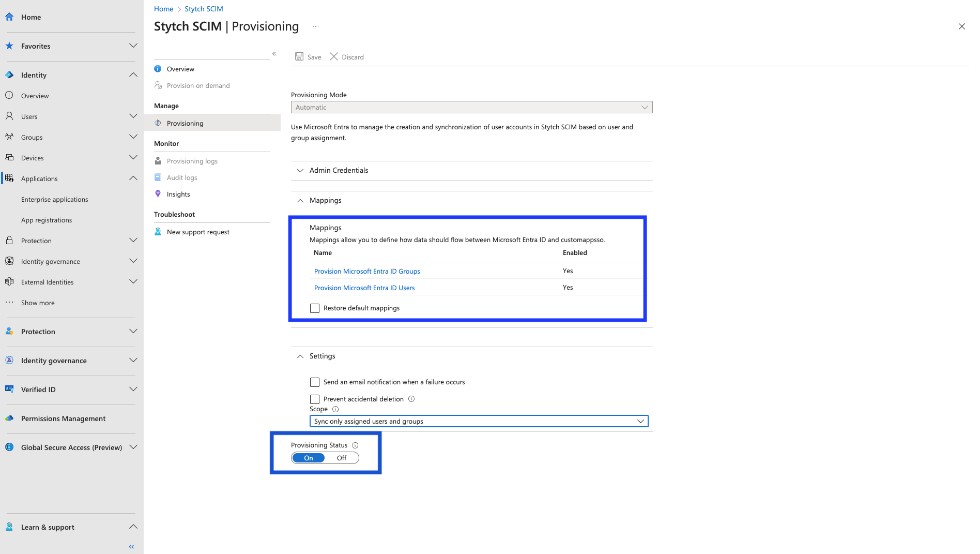Select the Audit logs icon
The width and height of the screenshot is (980, 554).
click(x=158, y=177)
